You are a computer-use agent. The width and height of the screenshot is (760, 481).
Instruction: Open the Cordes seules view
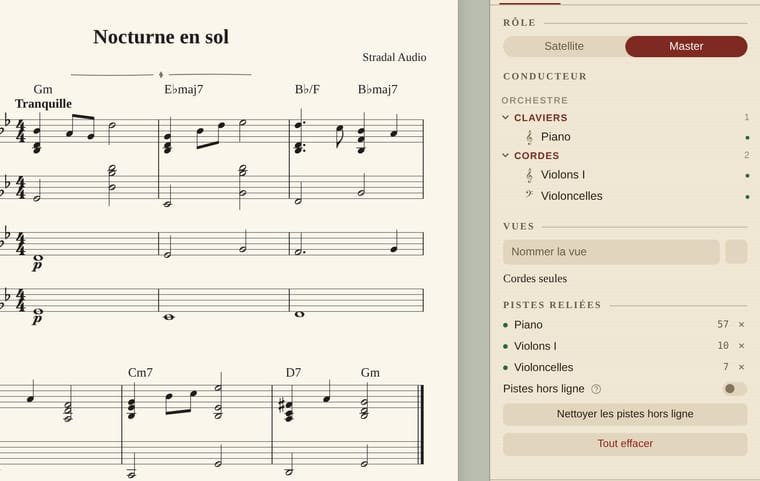click(535, 279)
